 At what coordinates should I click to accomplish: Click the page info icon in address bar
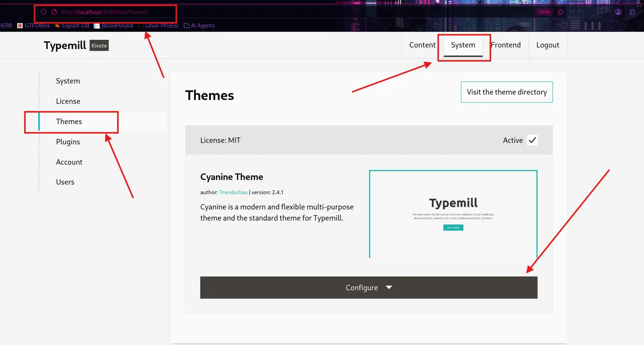coord(54,12)
